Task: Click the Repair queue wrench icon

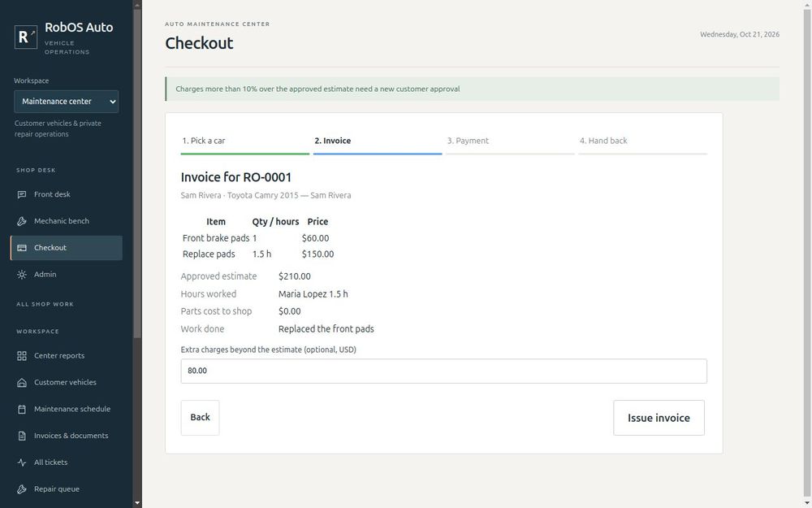Action: [22, 489]
